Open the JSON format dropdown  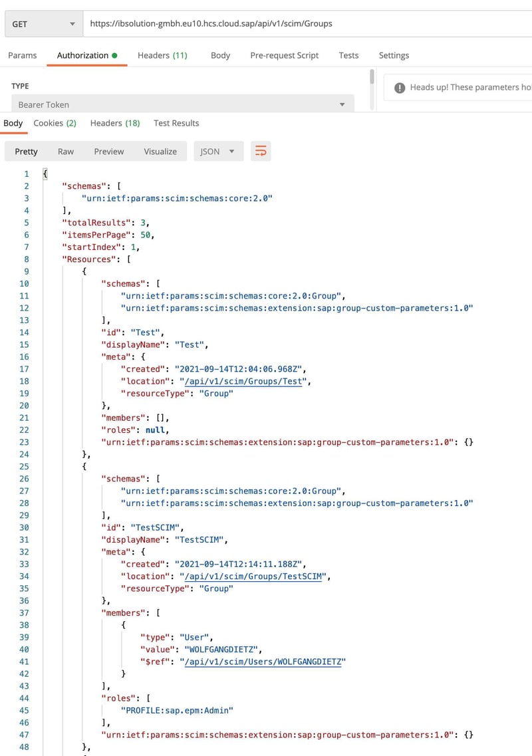[218, 152]
